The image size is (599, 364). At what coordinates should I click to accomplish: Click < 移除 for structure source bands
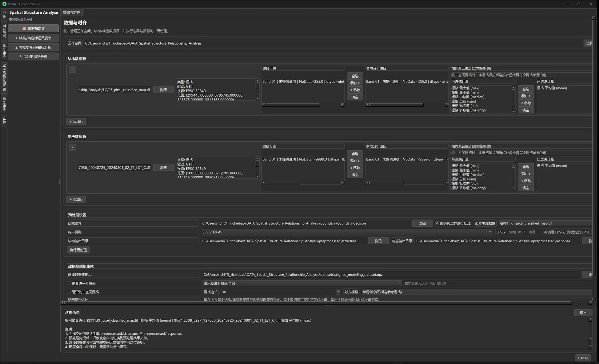pyautogui.click(x=355, y=90)
